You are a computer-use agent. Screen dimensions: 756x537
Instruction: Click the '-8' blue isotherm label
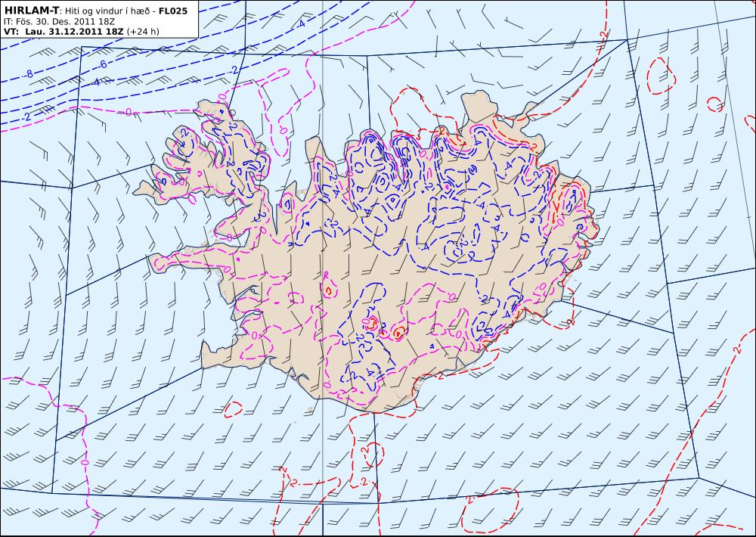click(29, 74)
